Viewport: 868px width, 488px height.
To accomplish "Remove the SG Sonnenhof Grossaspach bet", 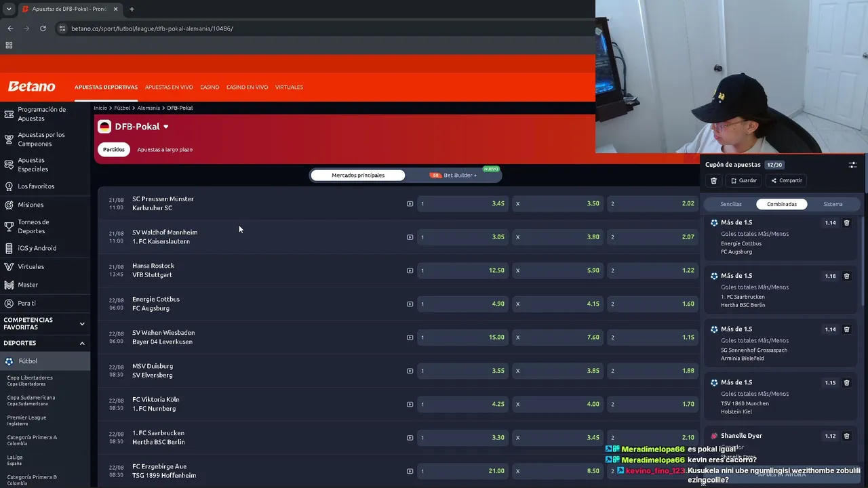I will tap(846, 329).
